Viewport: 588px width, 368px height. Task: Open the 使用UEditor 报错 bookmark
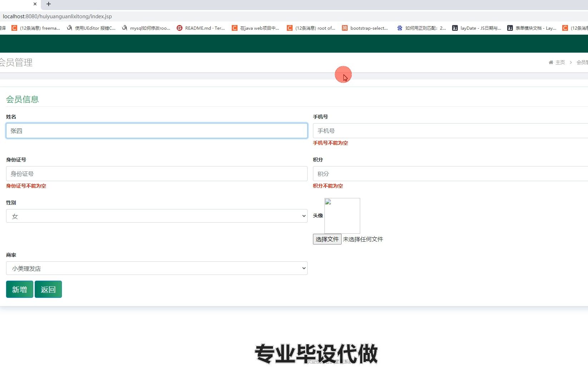[x=91, y=28]
